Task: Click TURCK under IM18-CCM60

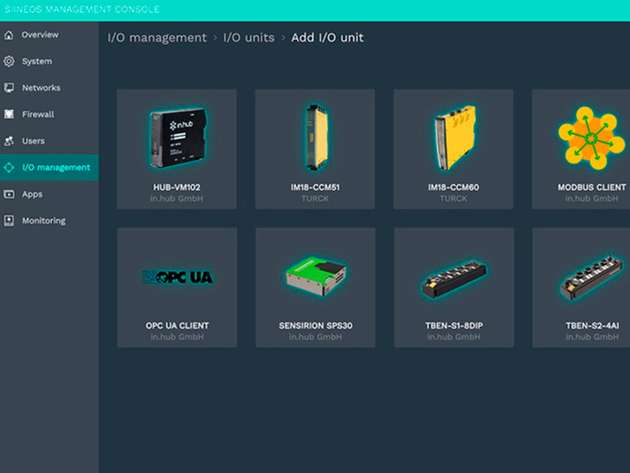Action: [454, 199]
